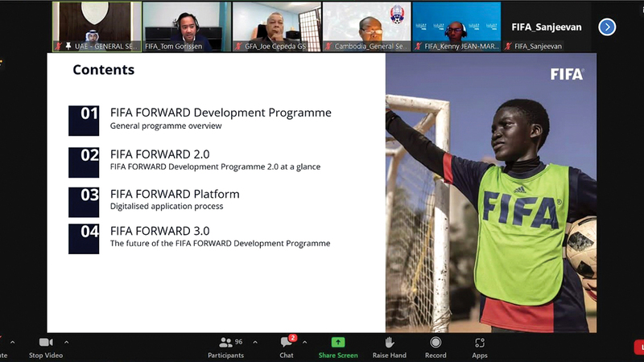644x362 pixels.
Task: Click the Raise Hand icon
Action: (390, 343)
